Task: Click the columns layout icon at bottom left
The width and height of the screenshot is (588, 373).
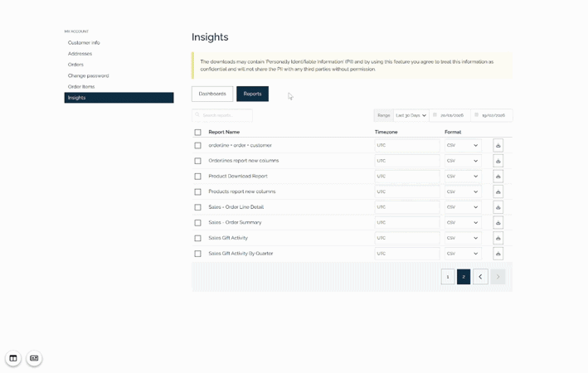Action: tap(13, 358)
